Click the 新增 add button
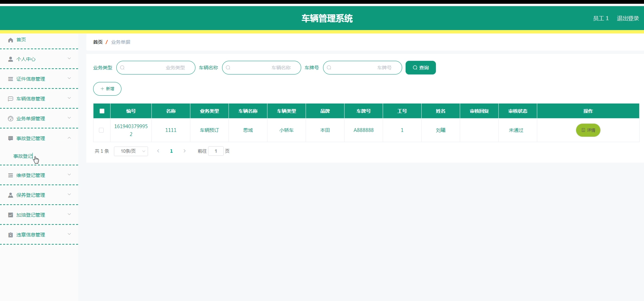Image resolution: width=644 pixels, height=301 pixels. pos(107,89)
